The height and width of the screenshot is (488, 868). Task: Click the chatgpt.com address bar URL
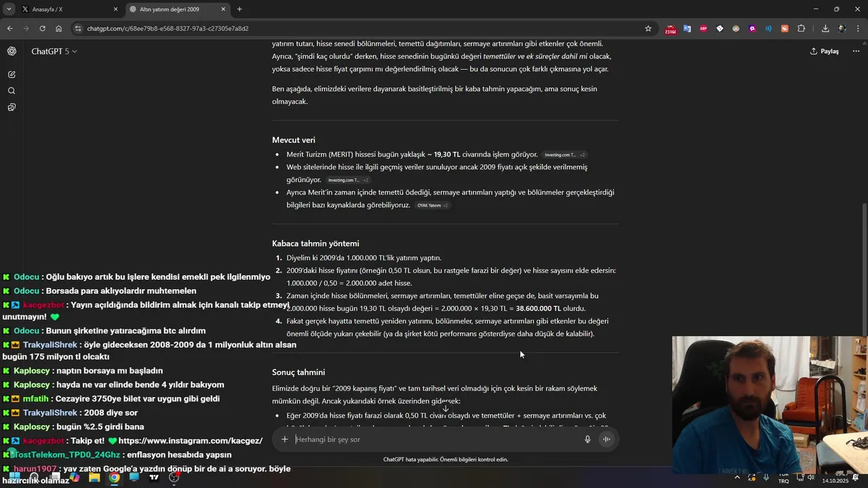click(x=168, y=28)
